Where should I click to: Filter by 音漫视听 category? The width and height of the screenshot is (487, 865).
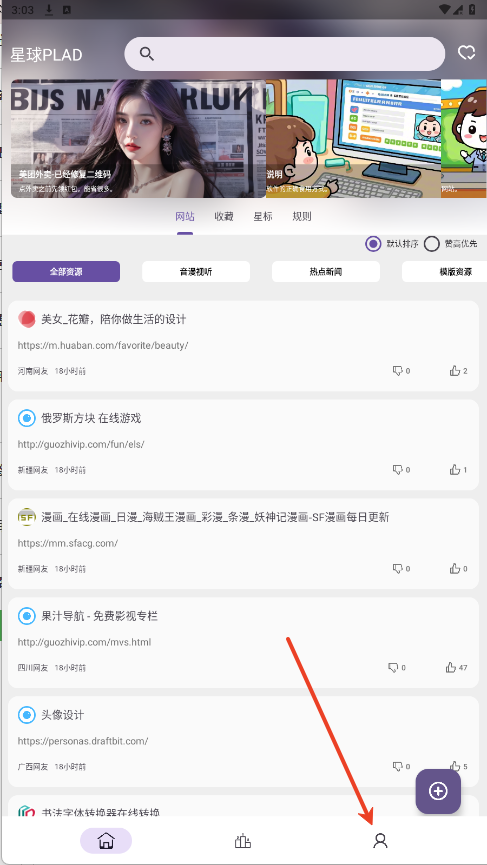click(x=196, y=271)
